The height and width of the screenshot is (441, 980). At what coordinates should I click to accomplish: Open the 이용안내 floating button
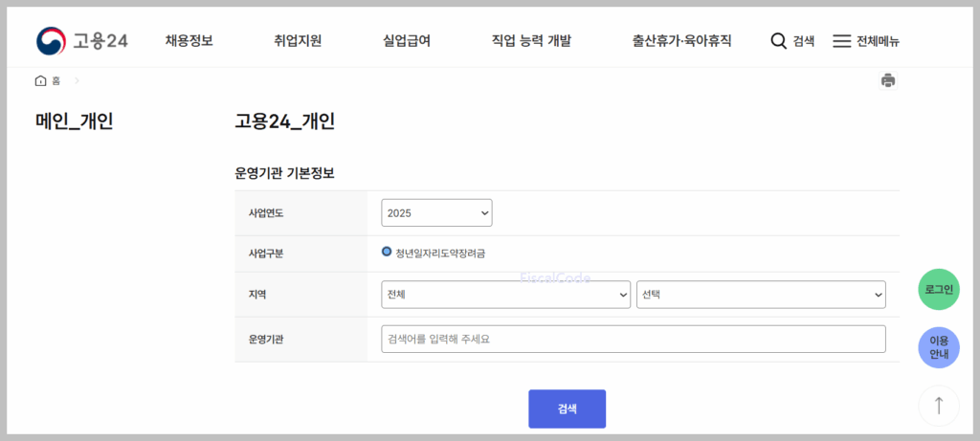[x=938, y=347]
